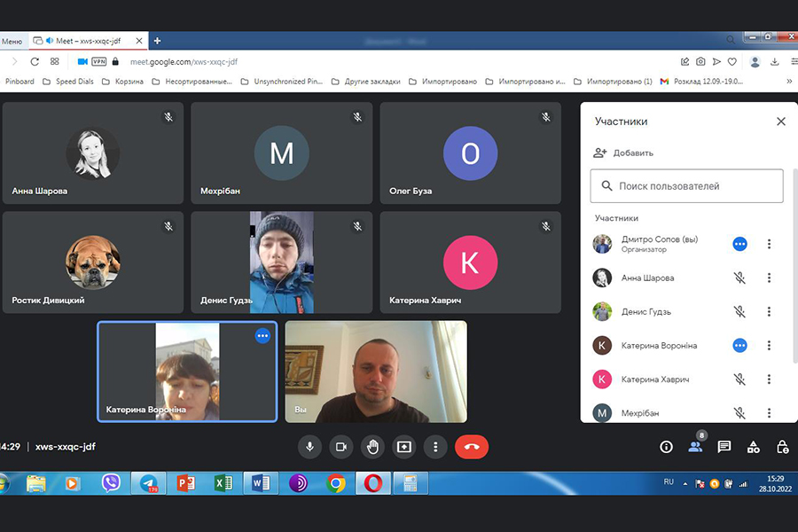
Task: Toggle the VPN badge in address bar
Action: 98,61
